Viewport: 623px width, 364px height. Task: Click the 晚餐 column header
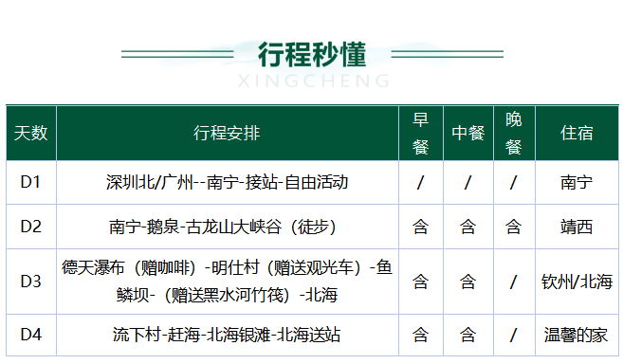pos(514,133)
